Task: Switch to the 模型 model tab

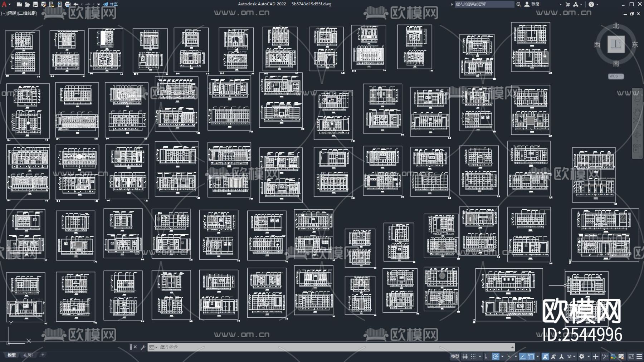Action: pyautogui.click(x=12, y=355)
